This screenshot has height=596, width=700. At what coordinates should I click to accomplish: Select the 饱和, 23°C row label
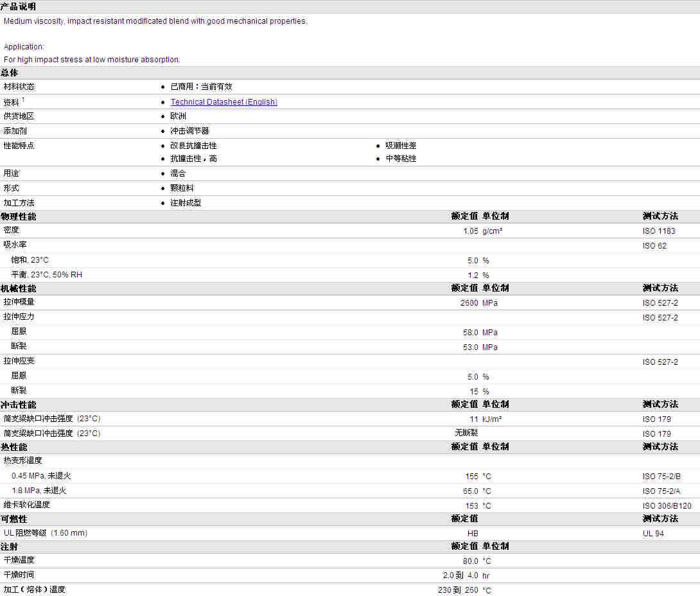tap(30, 260)
